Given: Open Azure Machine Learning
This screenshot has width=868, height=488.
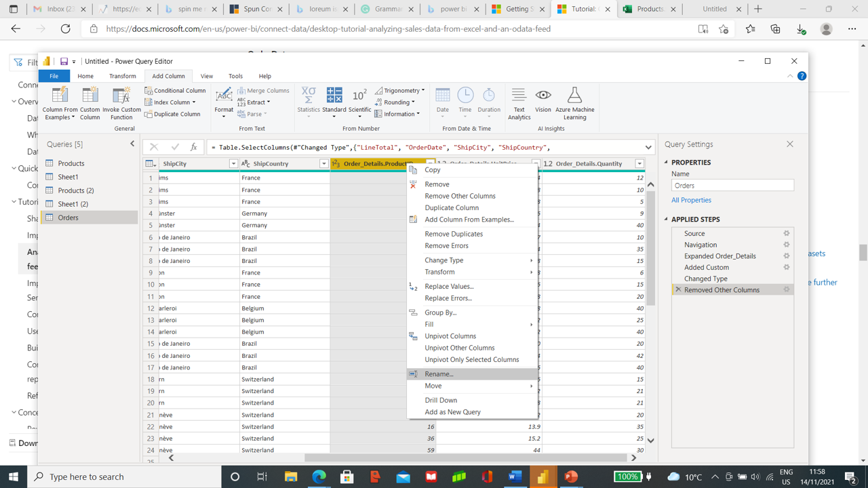Looking at the screenshot, I should click(x=574, y=103).
